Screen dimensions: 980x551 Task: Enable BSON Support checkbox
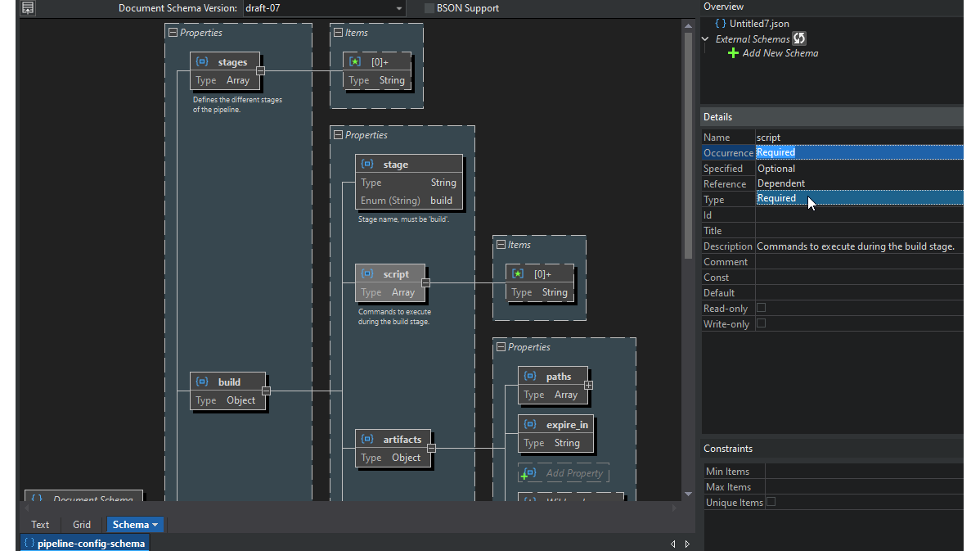(x=428, y=7)
